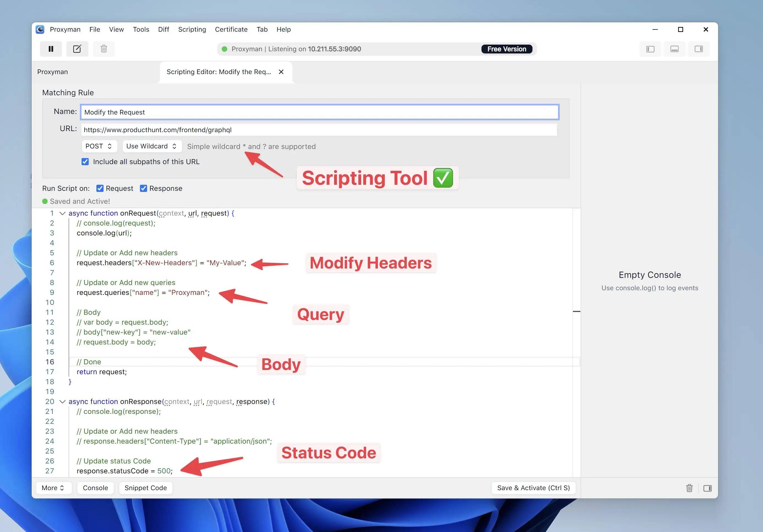Click the Snippet Code button
Screen dimensions: 763x532
[145, 488]
